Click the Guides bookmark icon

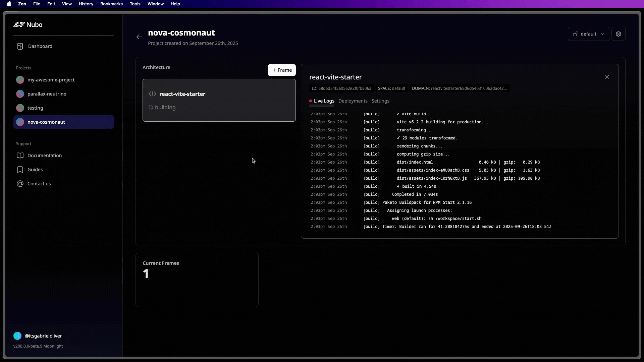click(x=20, y=170)
